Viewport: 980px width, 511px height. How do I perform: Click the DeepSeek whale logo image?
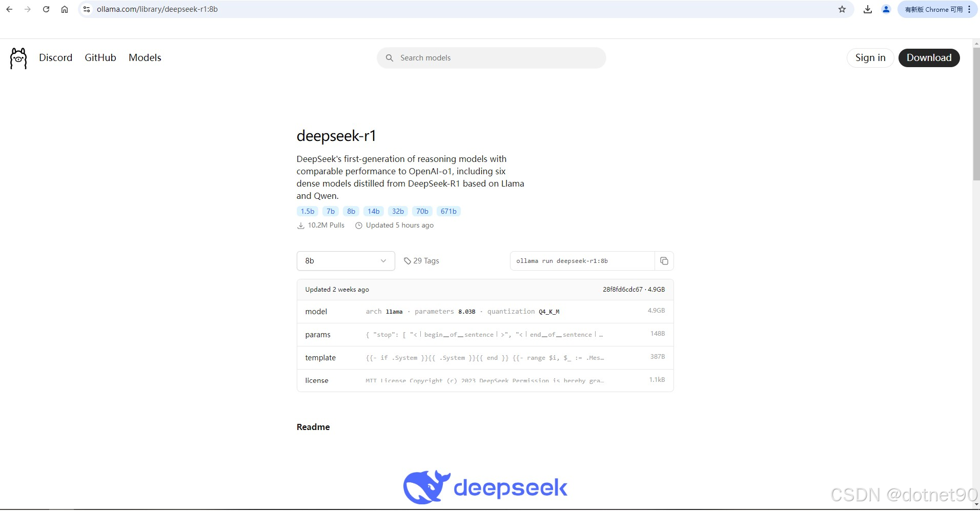pyautogui.click(x=426, y=487)
